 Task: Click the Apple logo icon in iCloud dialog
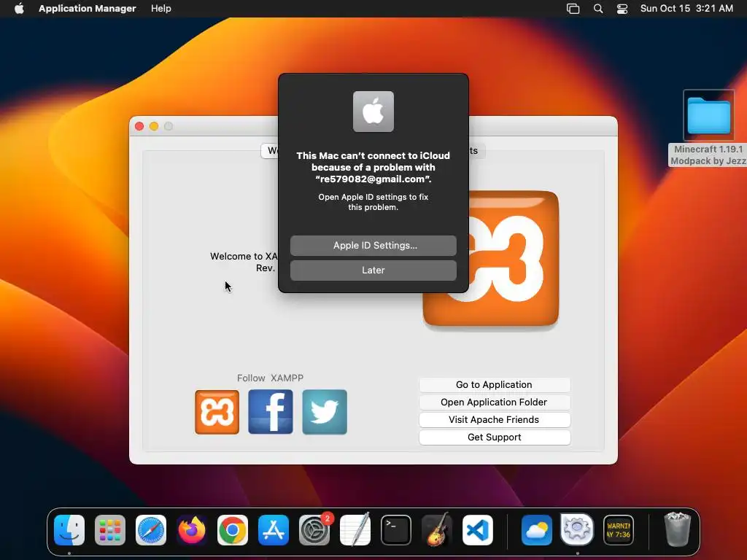[373, 112]
